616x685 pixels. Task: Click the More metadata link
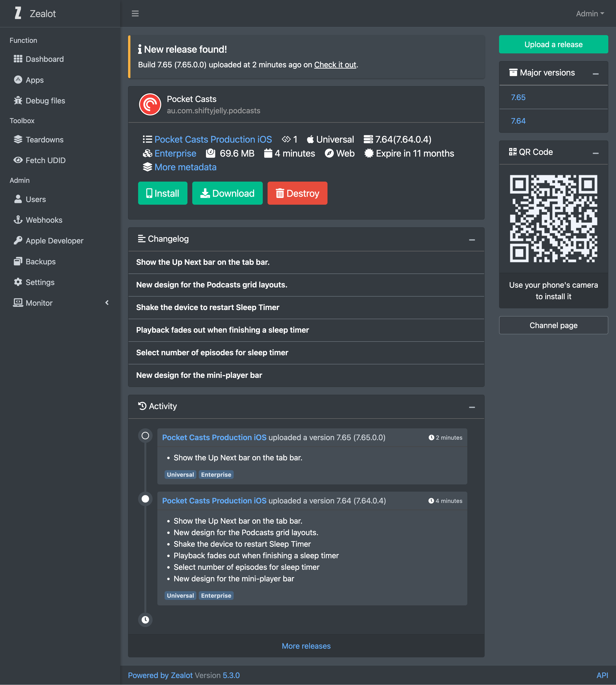[185, 167]
